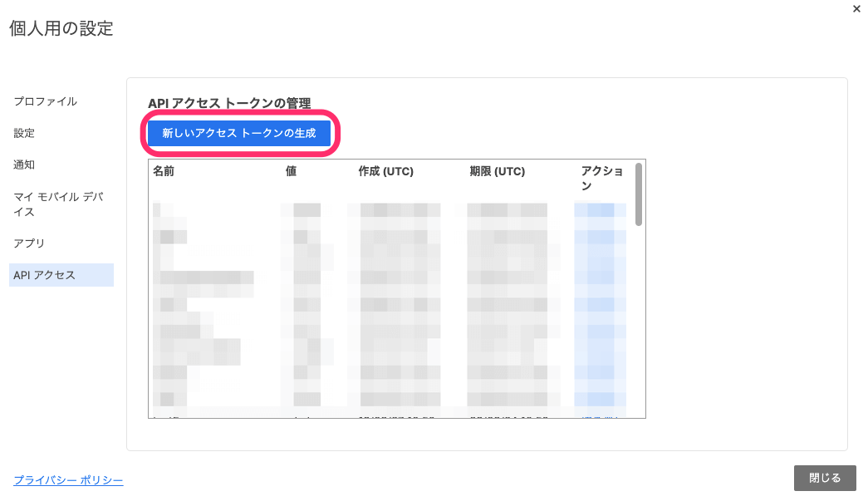868x501 pixels.
Task: Click the 名前 column header
Action: [x=164, y=171]
